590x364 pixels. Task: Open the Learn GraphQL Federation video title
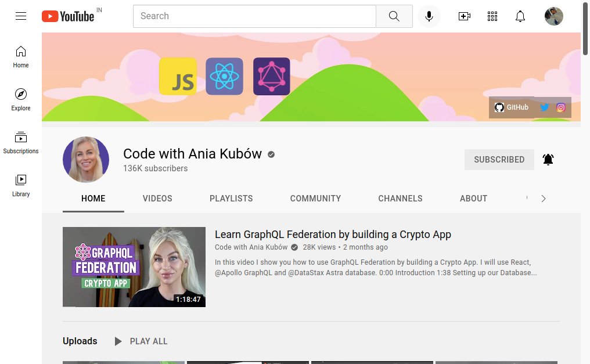point(333,235)
